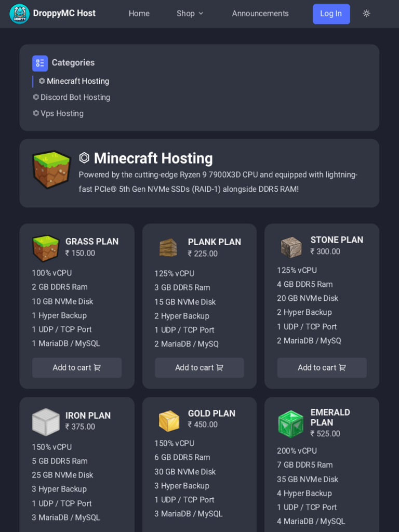Image resolution: width=399 pixels, height=532 pixels.
Task: Click the DroppyMC Host logo icon
Action: 20,14
